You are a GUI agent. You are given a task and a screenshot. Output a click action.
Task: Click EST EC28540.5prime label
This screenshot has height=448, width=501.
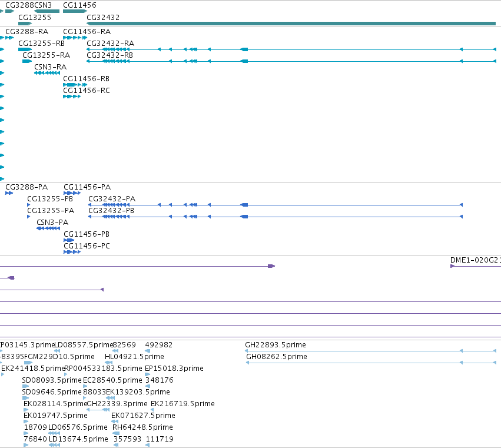point(112,380)
